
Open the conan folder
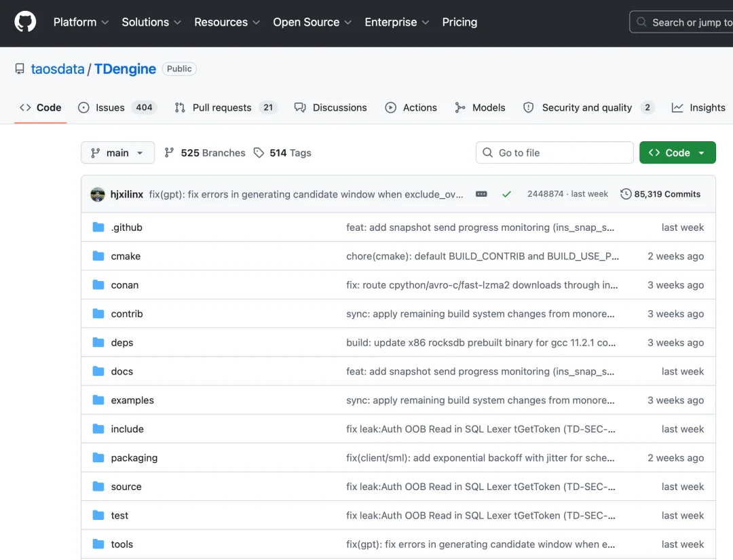click(x=125, y=285)
